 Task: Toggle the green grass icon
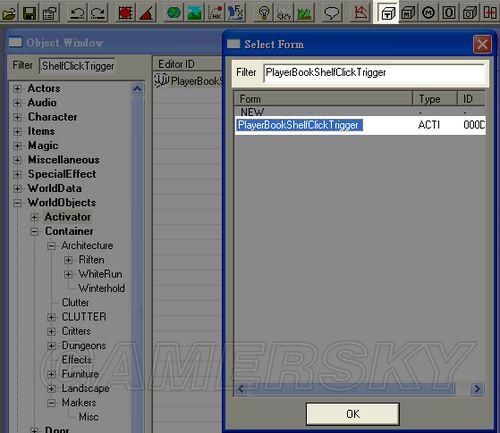coord(304,13)
